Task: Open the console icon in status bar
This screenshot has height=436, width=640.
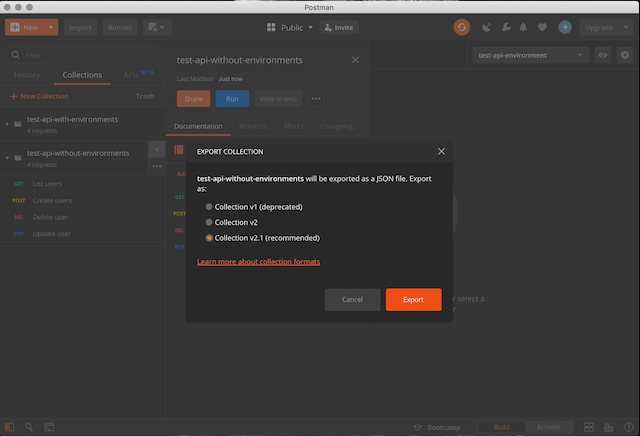Action: (49, 427)
